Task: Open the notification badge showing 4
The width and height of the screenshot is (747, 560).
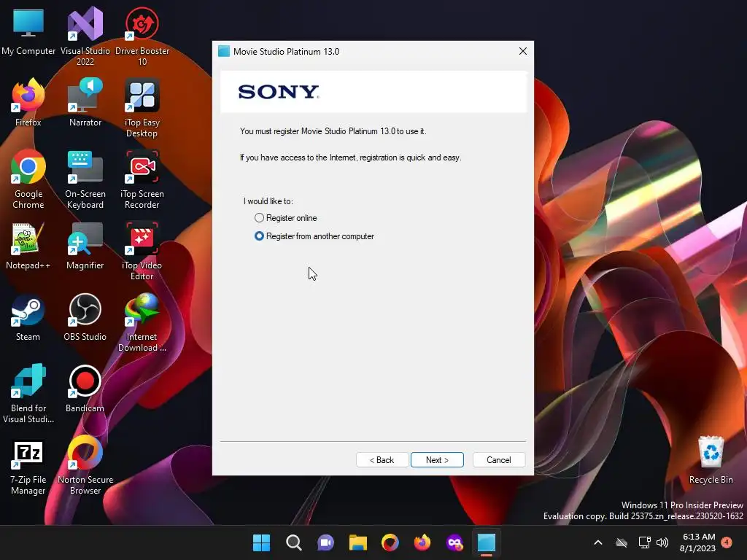Action: tap(727, 542)
